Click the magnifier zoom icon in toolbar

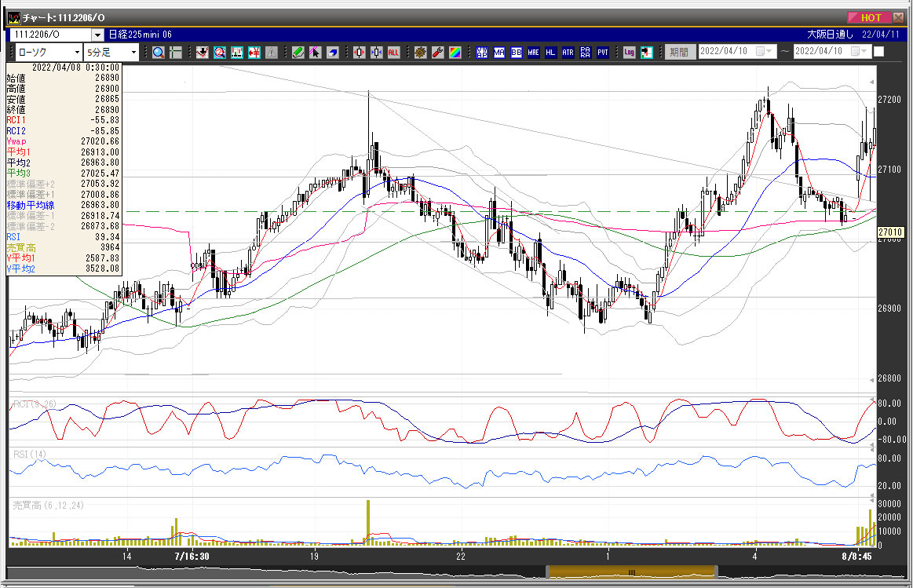coord(158,53)
